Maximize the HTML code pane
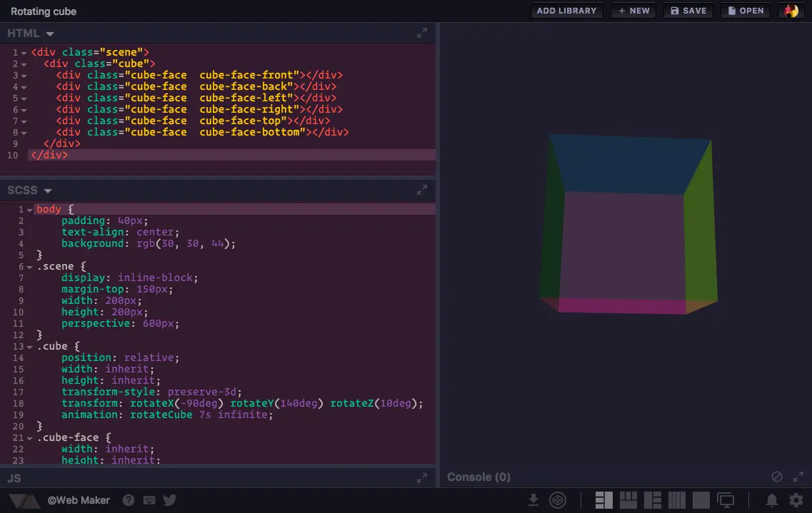 [422, 33]
